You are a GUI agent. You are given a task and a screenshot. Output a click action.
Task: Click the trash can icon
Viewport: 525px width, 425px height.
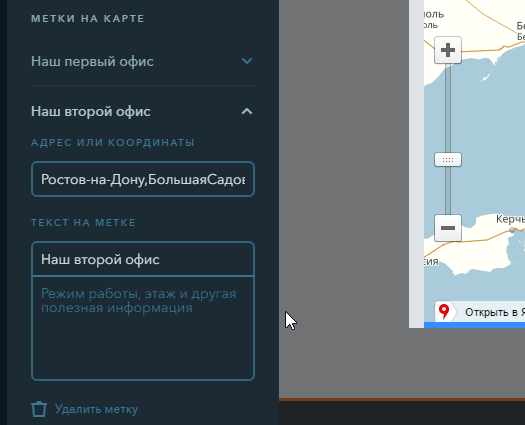click(x=39, y=409)
